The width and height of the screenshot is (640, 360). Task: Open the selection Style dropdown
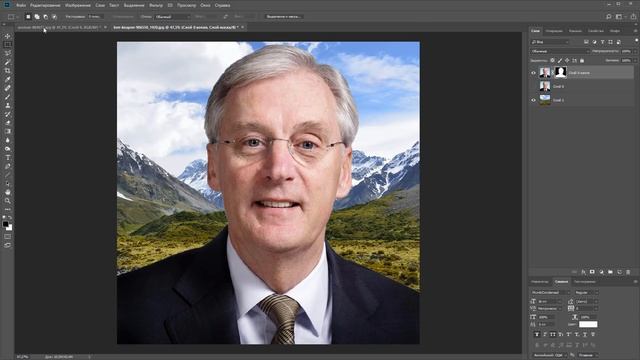[x=172, y=17]
